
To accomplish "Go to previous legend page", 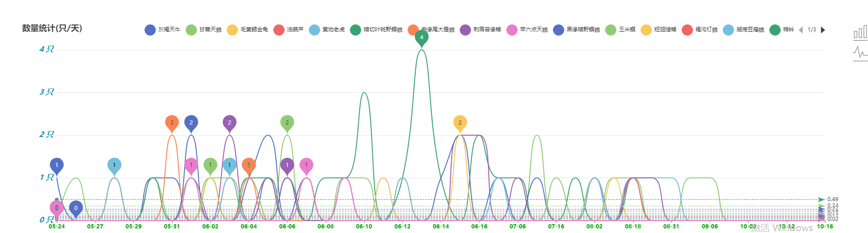I will click(801, 30).
